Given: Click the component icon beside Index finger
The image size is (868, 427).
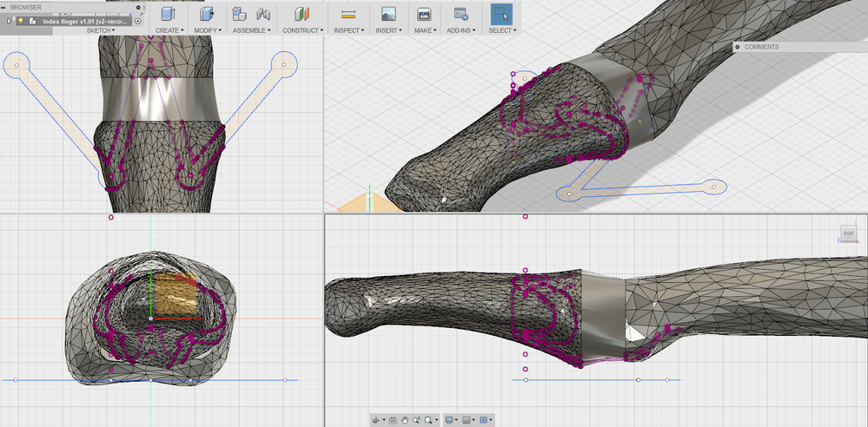Looking at the screenshot, I should [x=33, y=21].
